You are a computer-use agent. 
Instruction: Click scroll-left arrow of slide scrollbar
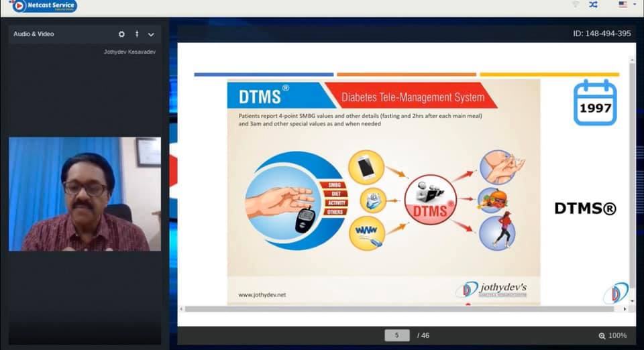point(182,309)
